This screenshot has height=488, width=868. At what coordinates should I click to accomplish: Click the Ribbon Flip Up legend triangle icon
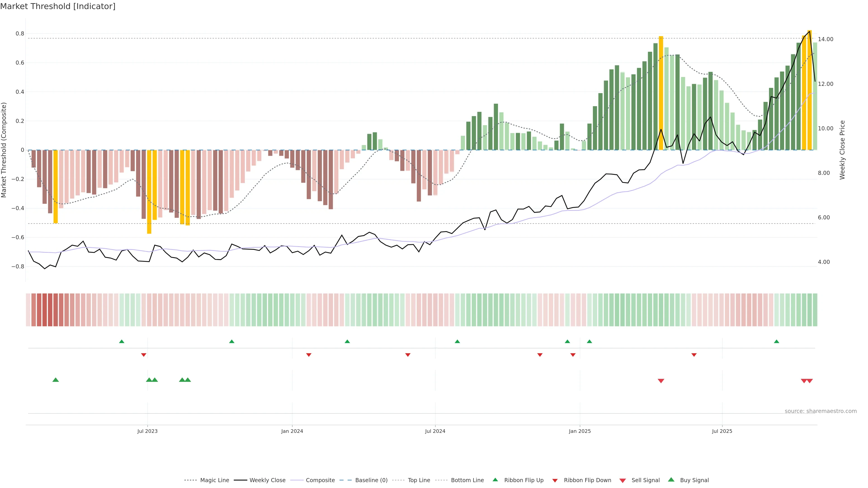(x=495, y=480)
